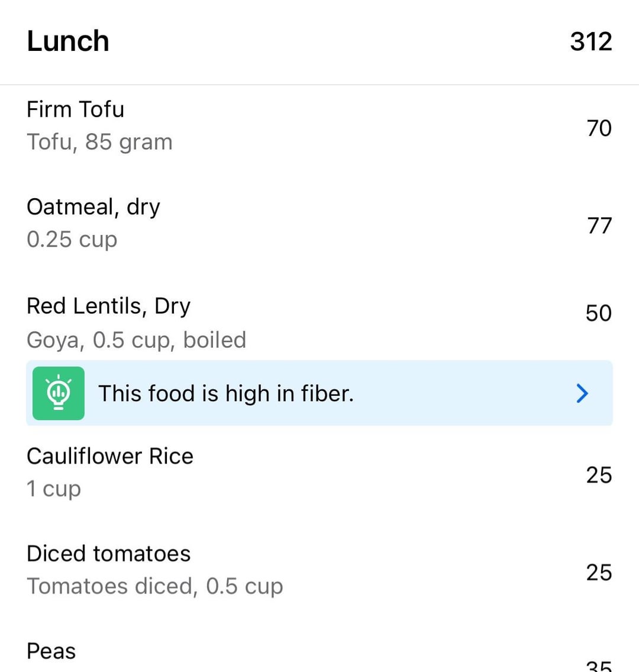
Task: Click the 77 calorie value for oatmeal
Action: pos(599,225)
